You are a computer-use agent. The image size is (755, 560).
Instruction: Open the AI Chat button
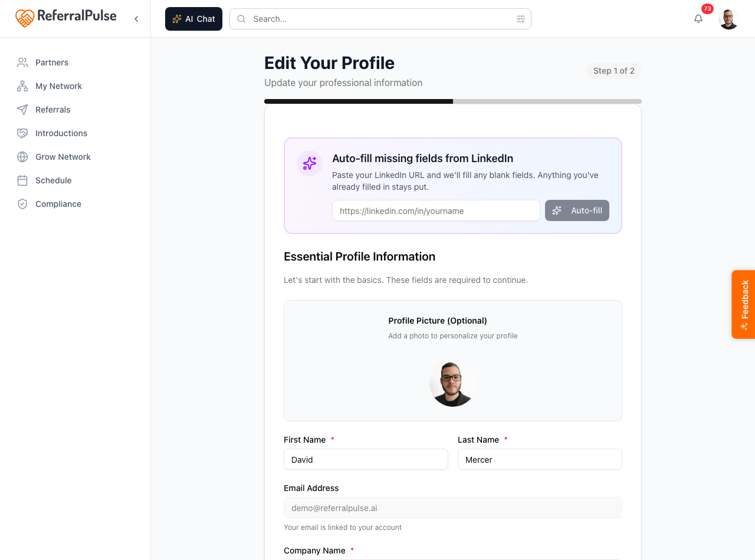[193, 19]
